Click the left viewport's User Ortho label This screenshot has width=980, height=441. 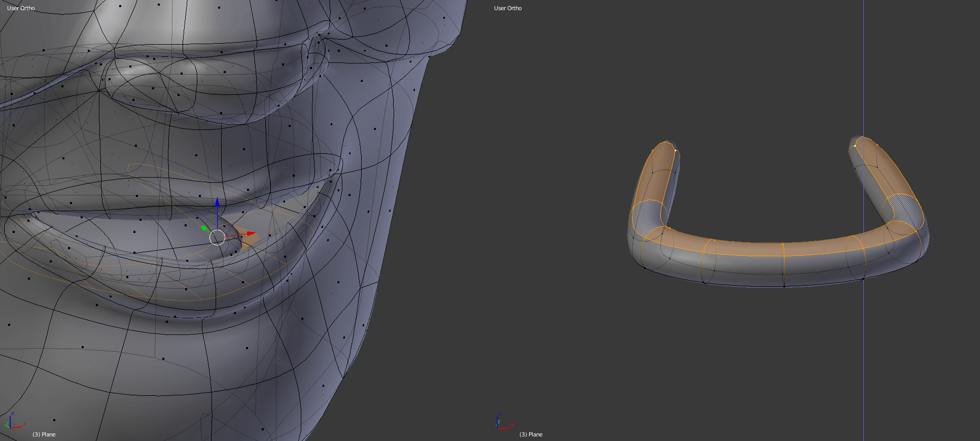coord(21,8)
